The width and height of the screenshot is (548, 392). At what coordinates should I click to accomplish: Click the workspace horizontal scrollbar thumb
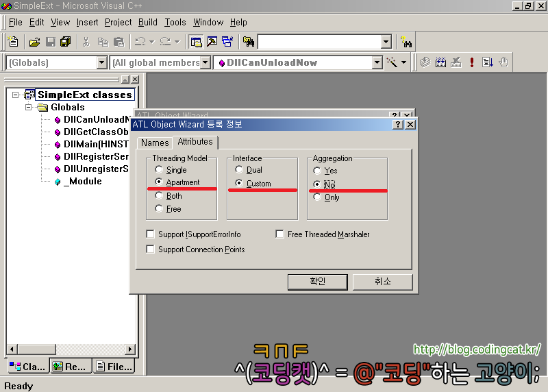(x=36, y=349)
